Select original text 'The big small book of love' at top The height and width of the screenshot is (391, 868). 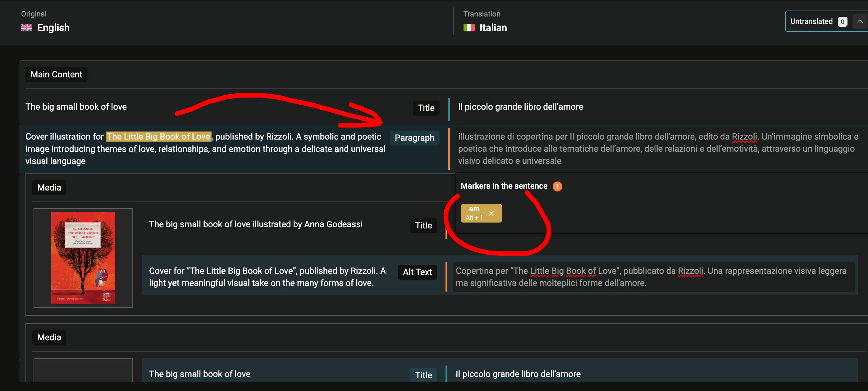point(76,107)
